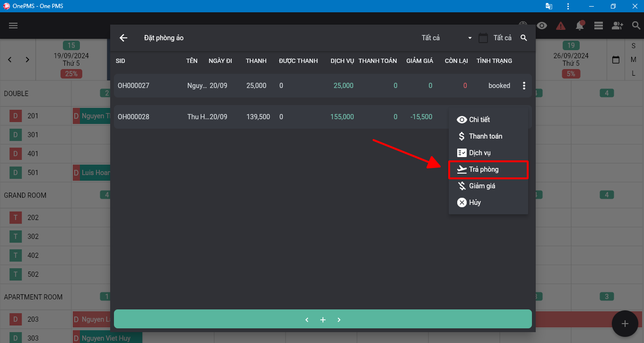
Task: Open the Tất cả status dropdown
Action: [x=447, y=38]
